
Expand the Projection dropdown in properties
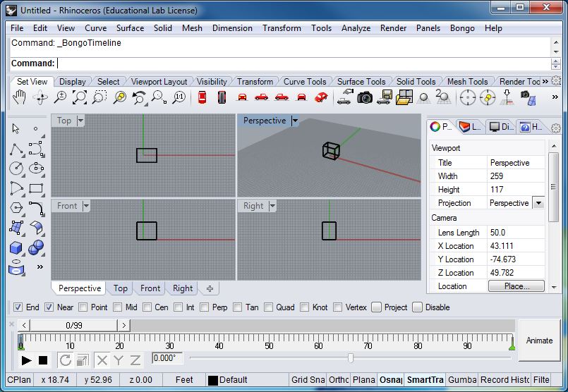pos(538,203)
